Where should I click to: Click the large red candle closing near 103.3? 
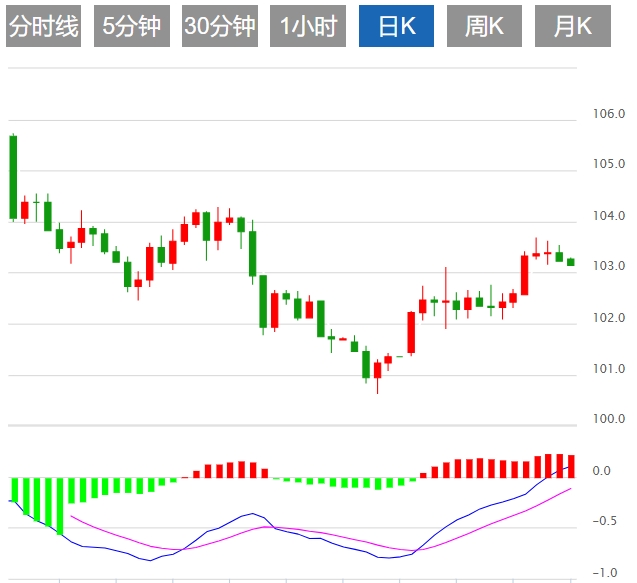pyautogui.click(x=524, y=275)
